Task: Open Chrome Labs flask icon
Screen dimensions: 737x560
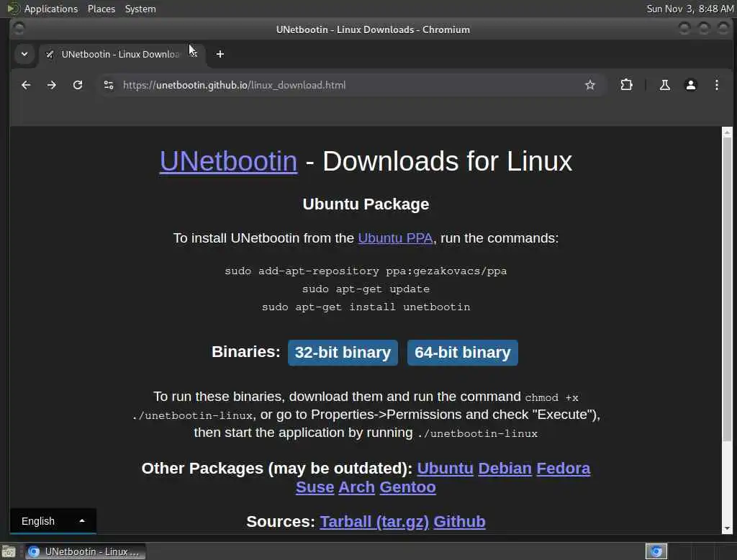Action: pos(664,85)
